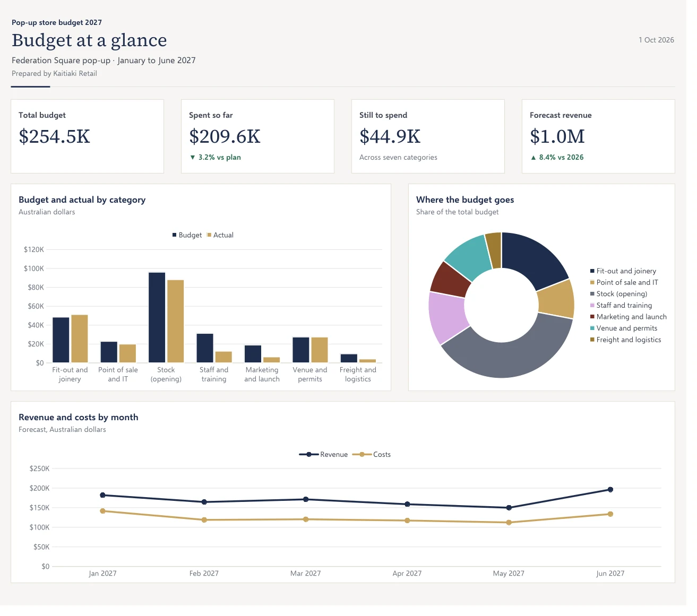Click up triangle beside 8.4% vs 2026
This screenshot has width=697, height=616.
coord(533,158)
